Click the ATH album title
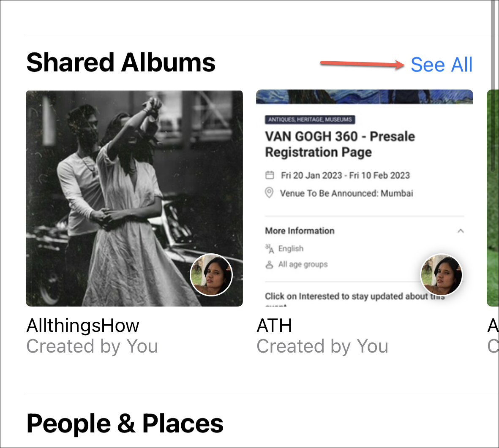This screenshot has width=499, height=448. tap(274, 326)
